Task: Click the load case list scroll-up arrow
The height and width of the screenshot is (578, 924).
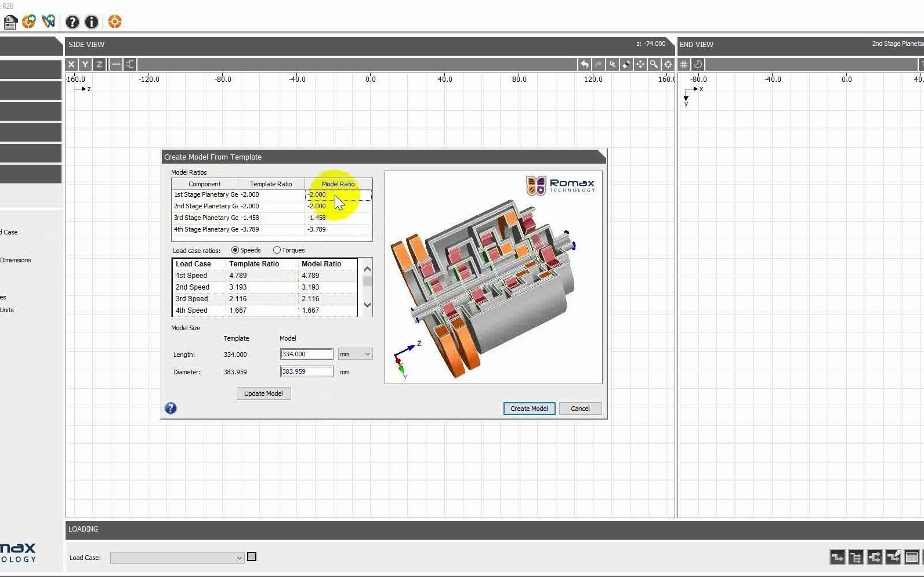Action: pos(367,269)
